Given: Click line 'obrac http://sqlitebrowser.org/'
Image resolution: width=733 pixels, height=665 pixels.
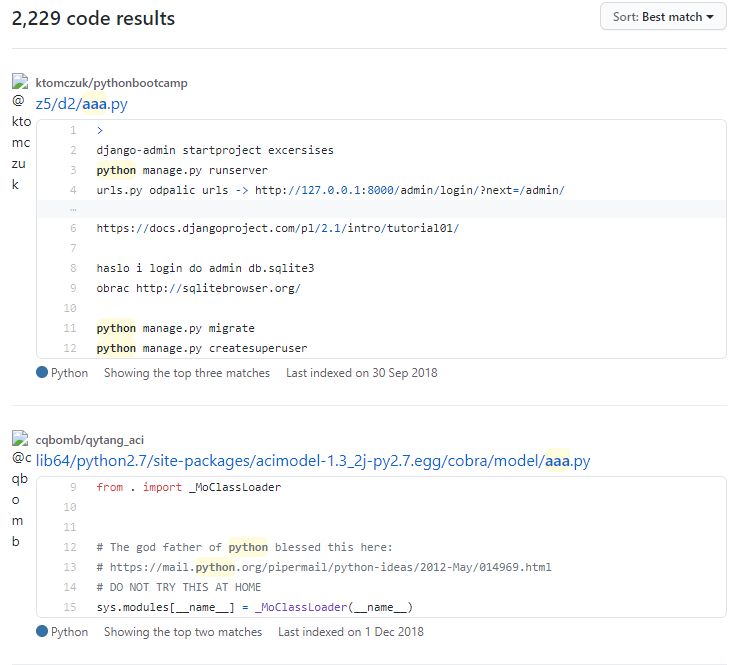Looking at the screenshot, I should 198,288.
